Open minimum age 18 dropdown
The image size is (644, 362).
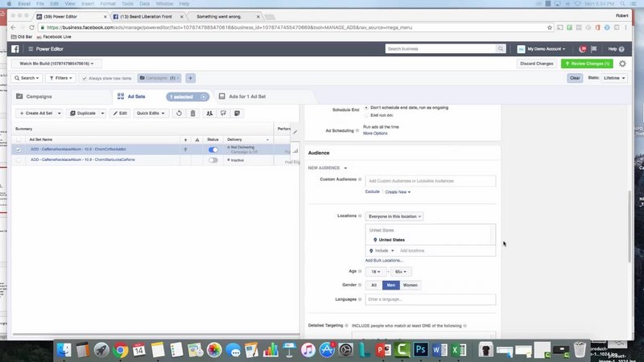[375, 272]
